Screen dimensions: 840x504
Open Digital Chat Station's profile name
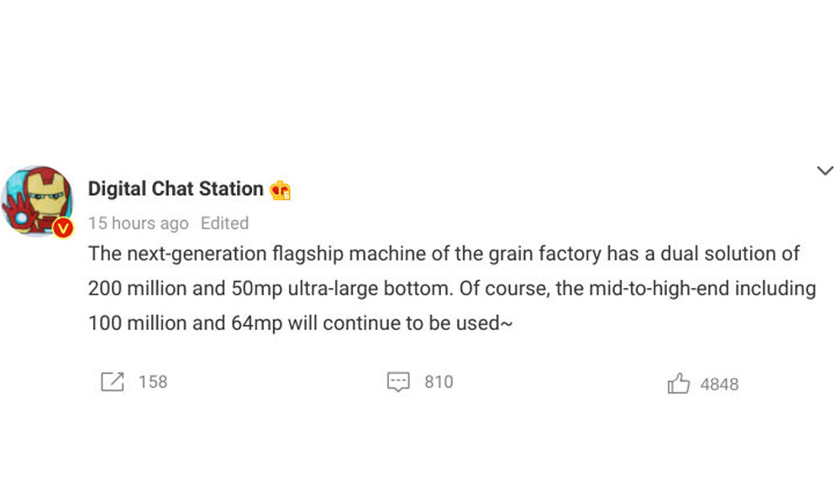point(176,189)
